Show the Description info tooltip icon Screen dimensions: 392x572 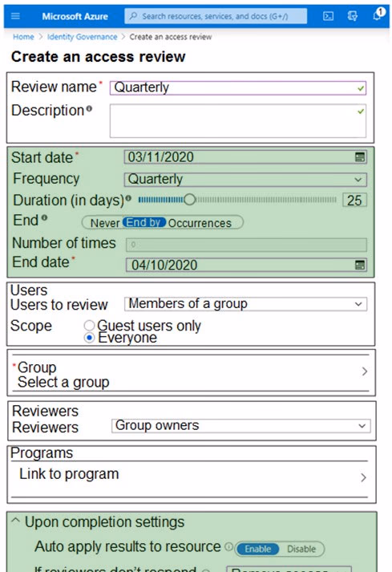[89, 109]
